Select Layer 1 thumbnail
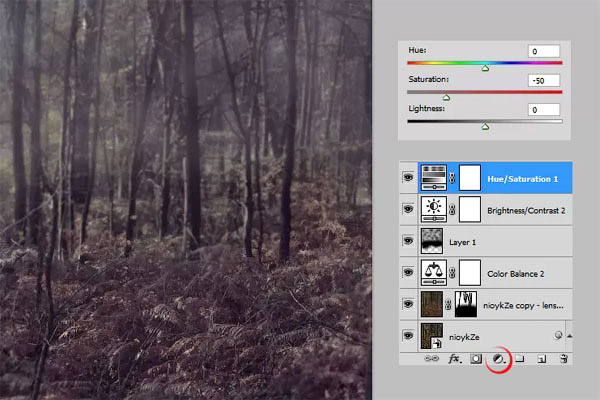 432,241
